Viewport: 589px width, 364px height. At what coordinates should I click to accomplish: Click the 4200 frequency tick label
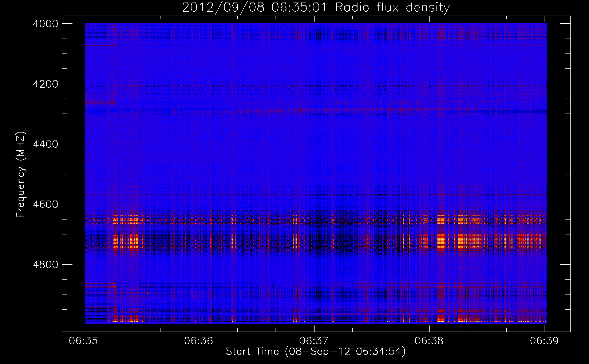coord(46,84)
